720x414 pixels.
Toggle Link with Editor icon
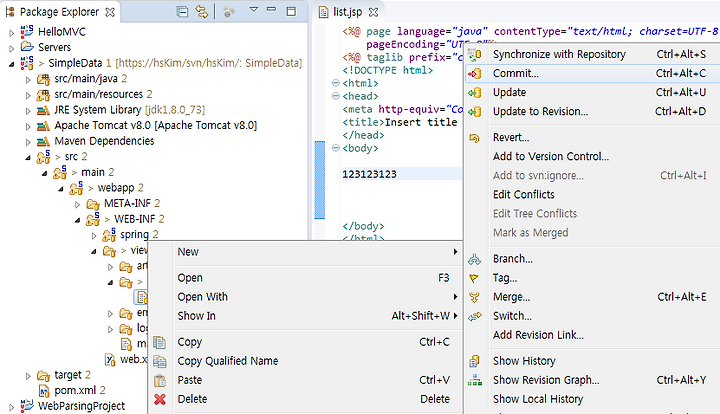coord(202,11)
